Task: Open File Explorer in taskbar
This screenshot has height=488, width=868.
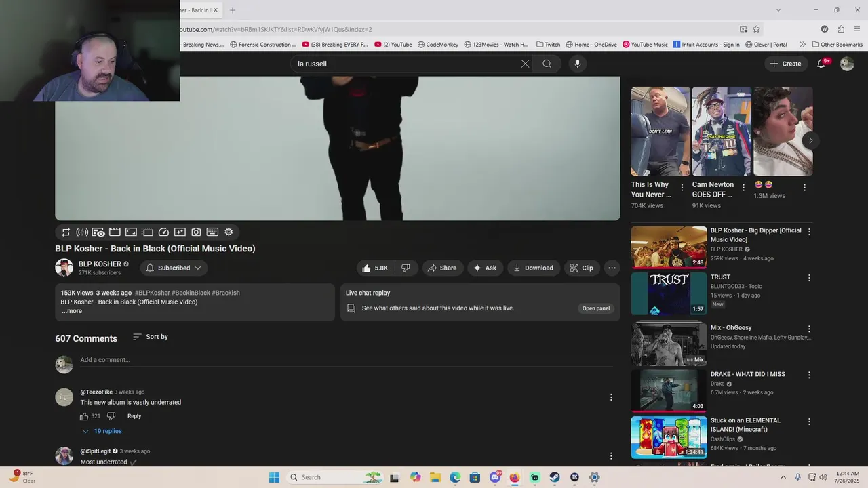Action: pos(435,477)
